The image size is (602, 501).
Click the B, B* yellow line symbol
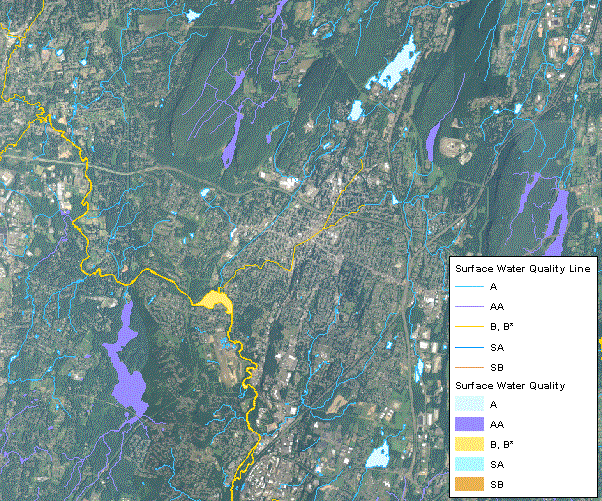pos(469,327)
